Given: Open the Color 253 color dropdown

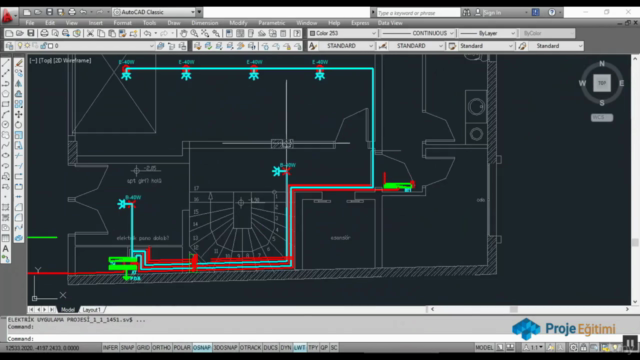Looking at the screenshot, I should click(x=343, y=33).
